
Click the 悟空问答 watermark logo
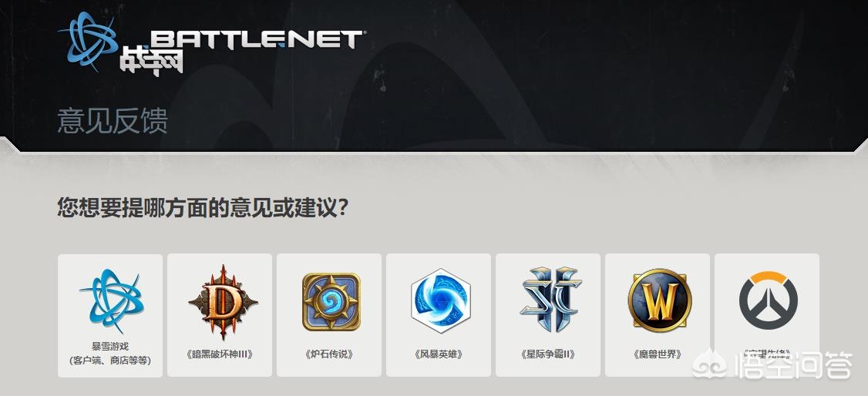(772, 365)
